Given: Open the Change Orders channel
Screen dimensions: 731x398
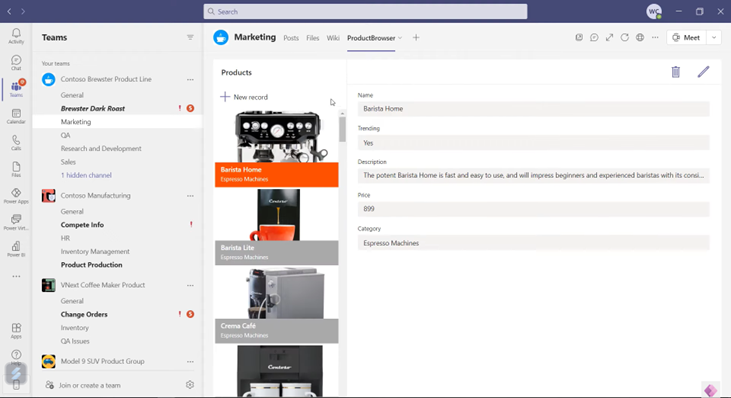Looking at the screenshot, I should (x=84, y=315).
